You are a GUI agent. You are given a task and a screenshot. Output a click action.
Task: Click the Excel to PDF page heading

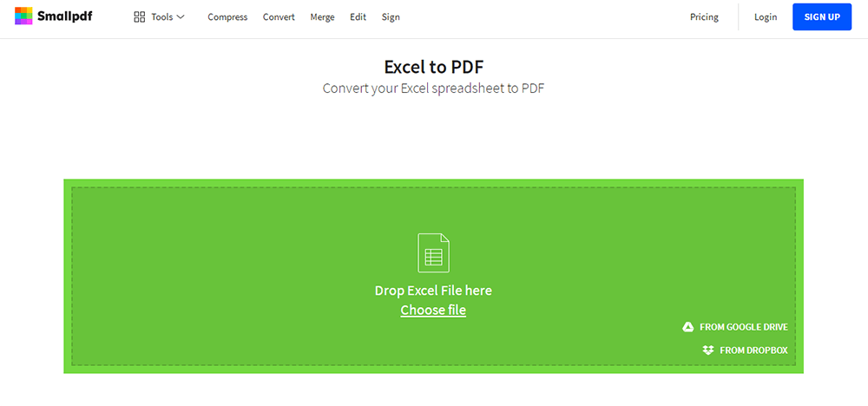click(433, 67)
